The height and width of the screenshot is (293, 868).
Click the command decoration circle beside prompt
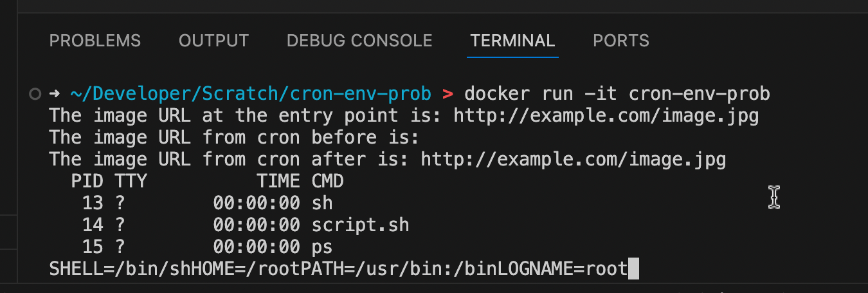(35, 94)
